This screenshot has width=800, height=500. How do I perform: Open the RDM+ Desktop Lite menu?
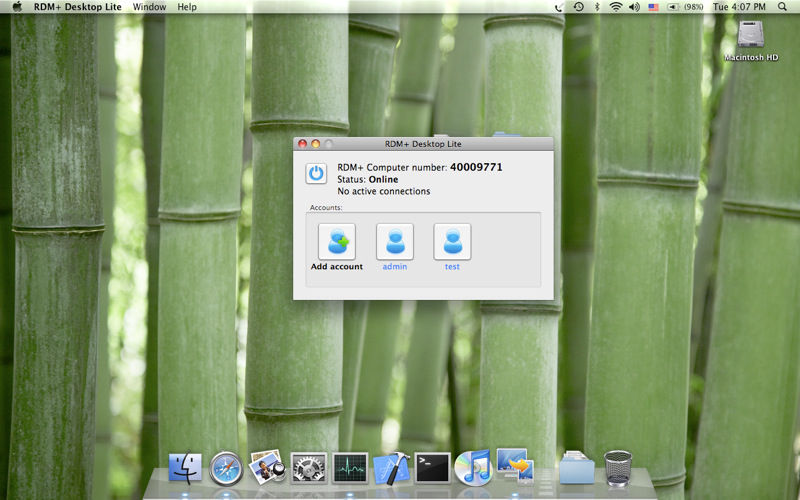(78, 7)
